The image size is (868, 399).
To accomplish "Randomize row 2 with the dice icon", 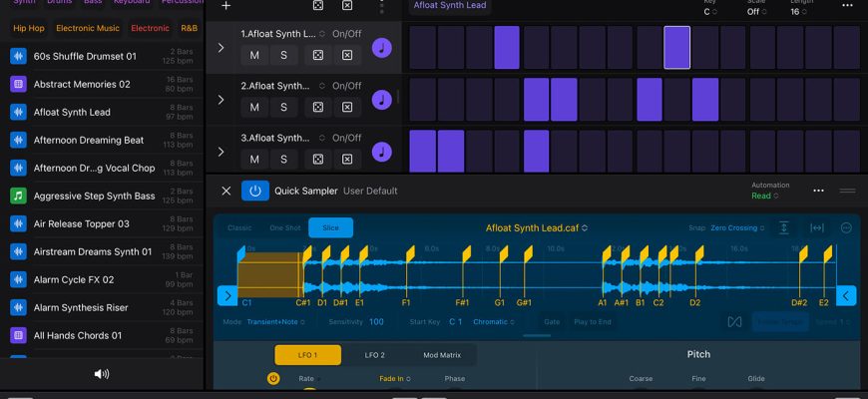I will tap(317, 107).
